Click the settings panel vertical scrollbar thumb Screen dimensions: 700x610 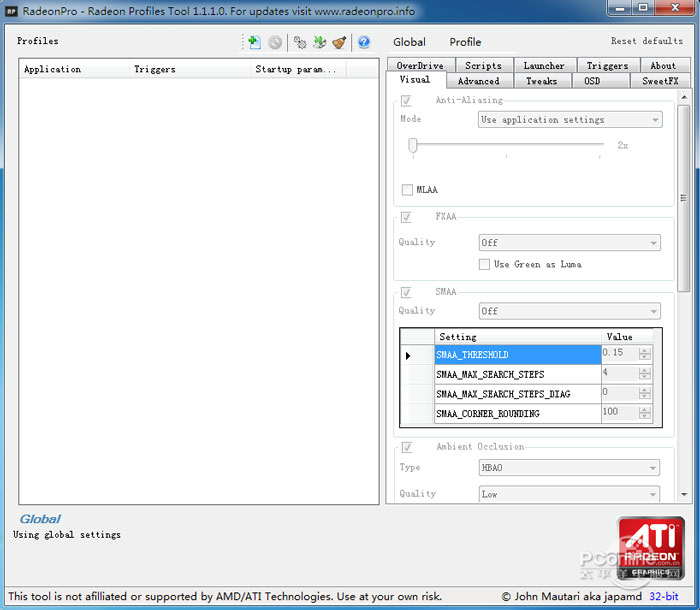point(683,198)
